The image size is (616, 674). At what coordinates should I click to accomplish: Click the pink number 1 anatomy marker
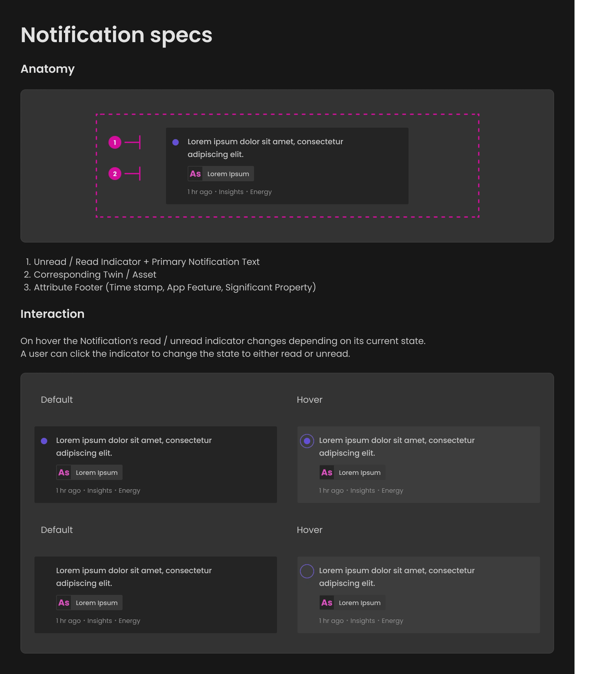coord(115,142)
